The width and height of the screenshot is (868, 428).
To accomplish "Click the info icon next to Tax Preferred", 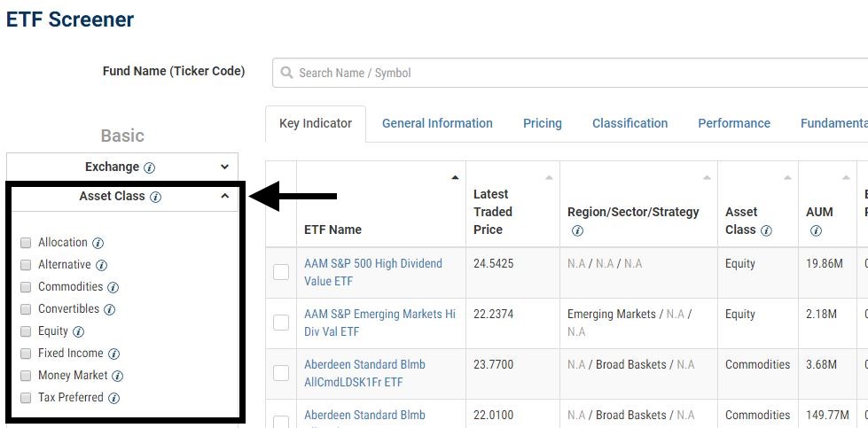I will point(113,398).
